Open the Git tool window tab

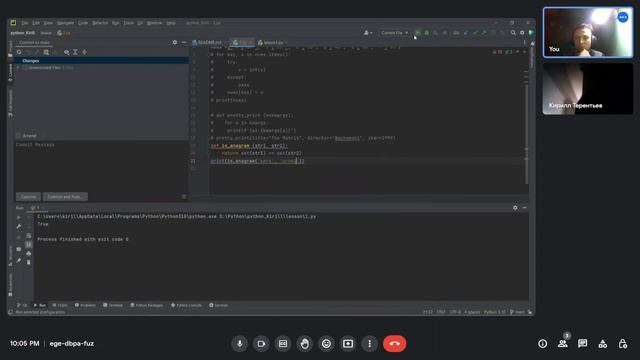coord(22,305)
